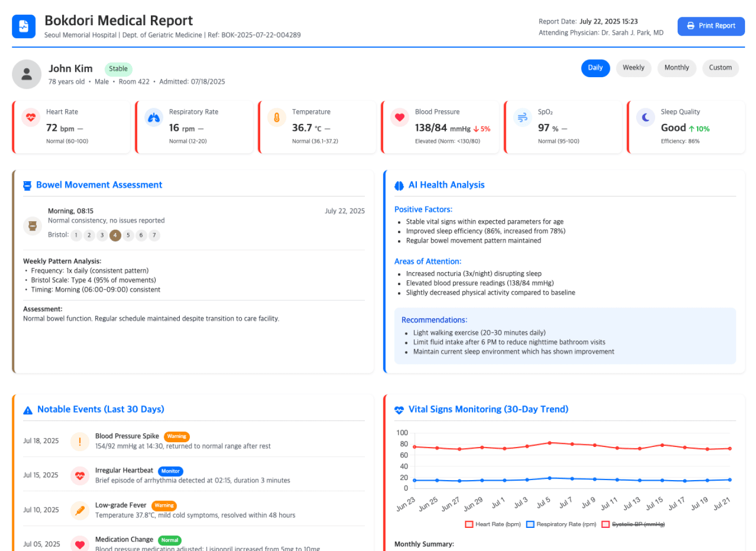Click the Stable status badge
Screen dimensions: 756x551
pos(118,69)
